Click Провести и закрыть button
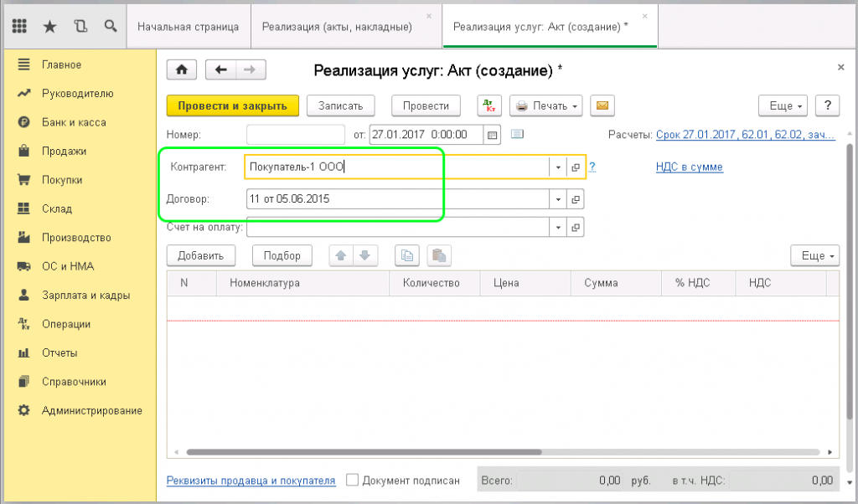 pos(233,106)
